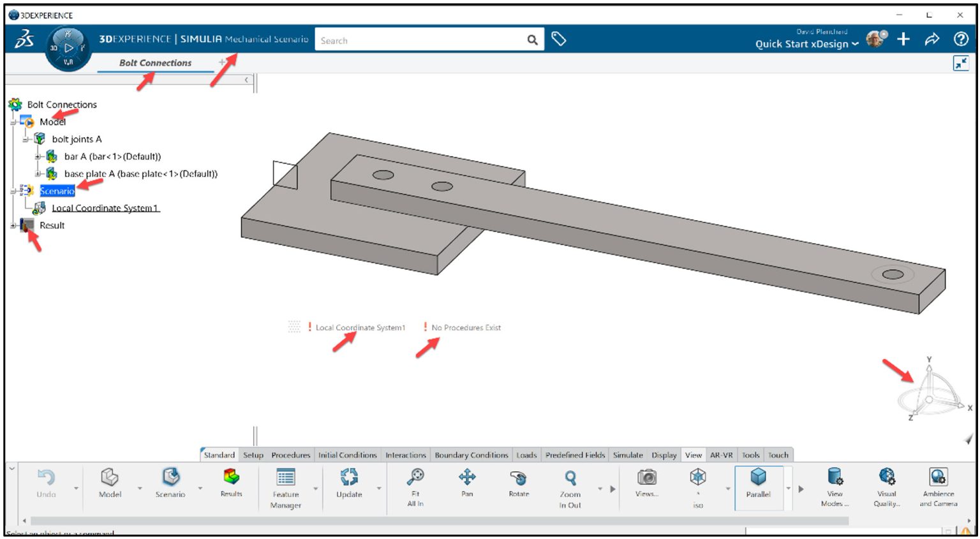This screenshot has width=980, height=539.
Task: Expand the bar A tree node
Action: [37, 156]
